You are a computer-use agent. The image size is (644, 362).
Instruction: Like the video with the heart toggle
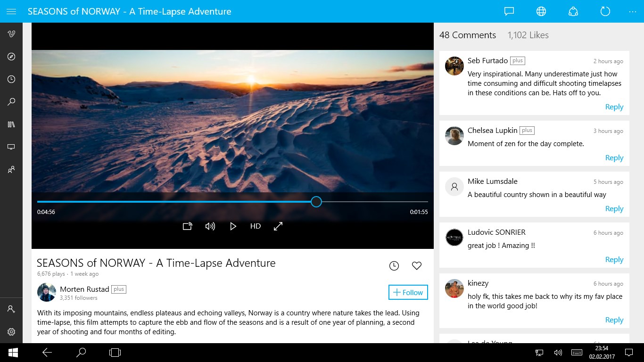(416, 265)
